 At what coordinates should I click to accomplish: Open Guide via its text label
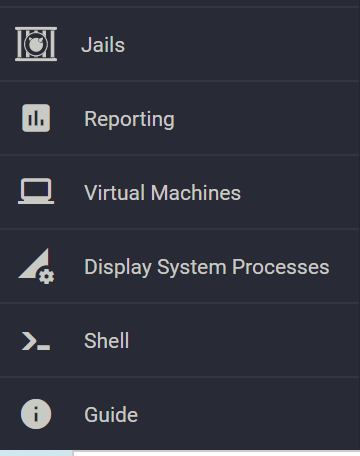click(111, 415)
